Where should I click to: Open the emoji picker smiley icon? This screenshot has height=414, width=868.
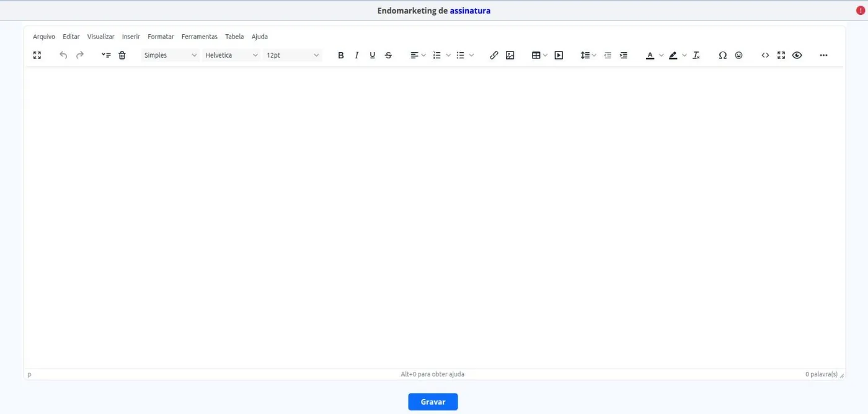[x=738, y=55]
